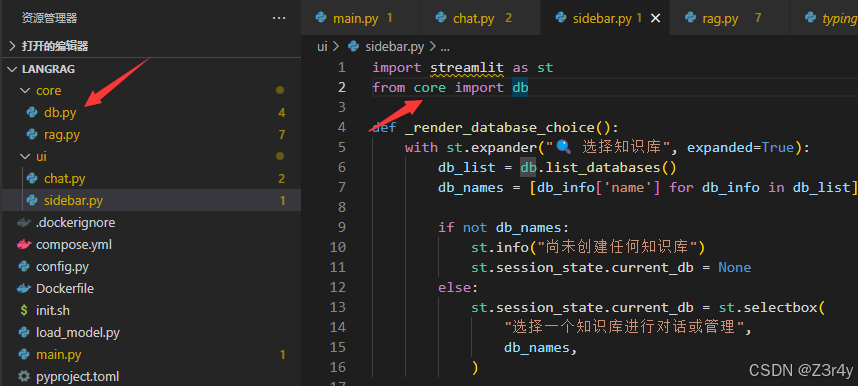The width and height of the screenshot is (858, 386).
Task: Click the gear icon beside pyproject.toml
Action: (x=24, y=377)
